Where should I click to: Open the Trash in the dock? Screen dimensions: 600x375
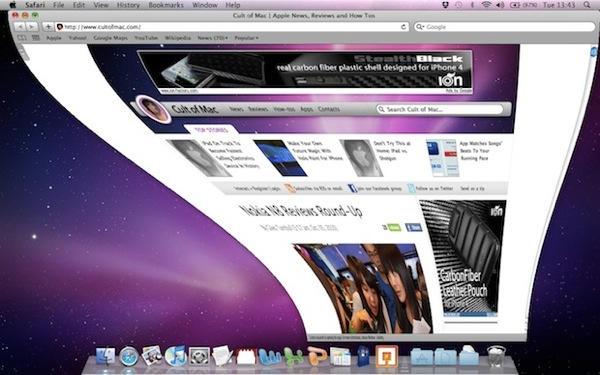coord(496,356)
